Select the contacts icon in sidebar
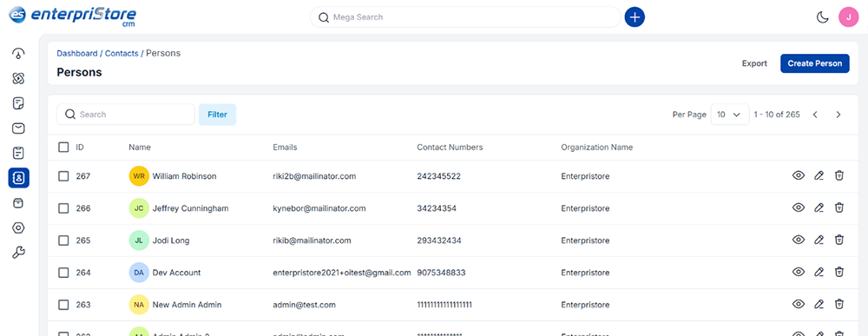The image size is (868, 336). pyautogui.click(x=19, y=178)
